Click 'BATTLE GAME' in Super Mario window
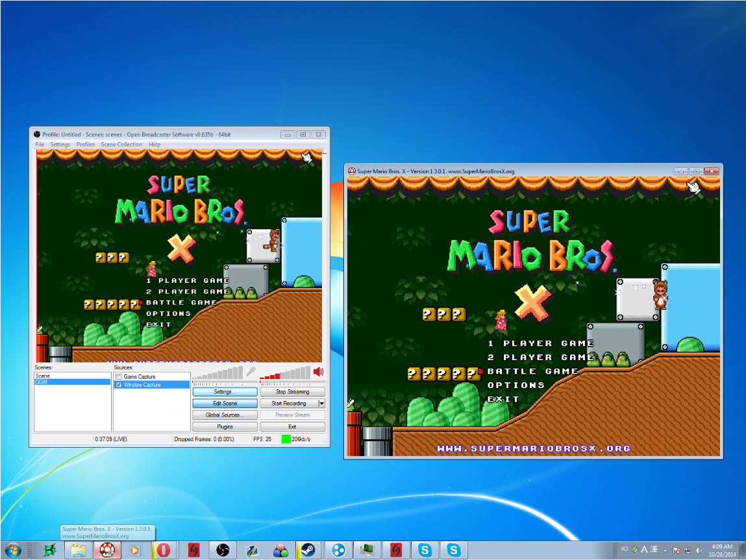This screenshot has height=560, width=746. click(x=532, y=371)
